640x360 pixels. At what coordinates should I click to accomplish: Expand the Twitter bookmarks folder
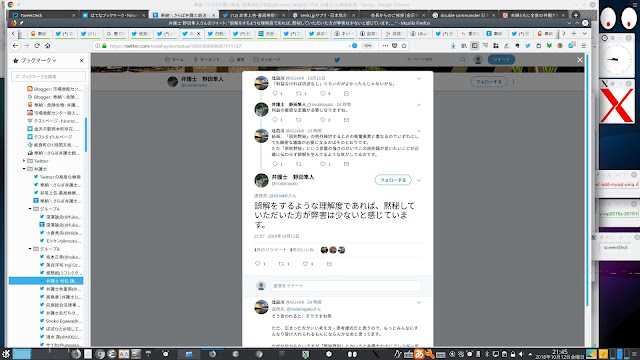[24, 161]
